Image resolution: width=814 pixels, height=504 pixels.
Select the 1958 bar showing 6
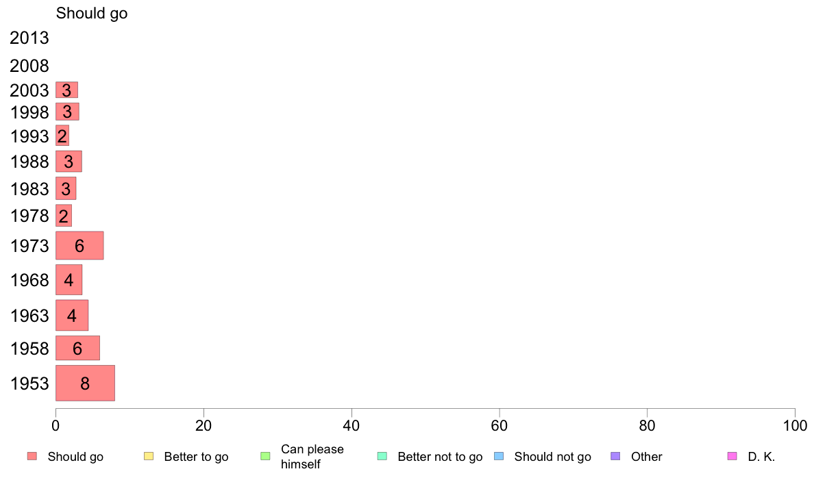point(77,348)
